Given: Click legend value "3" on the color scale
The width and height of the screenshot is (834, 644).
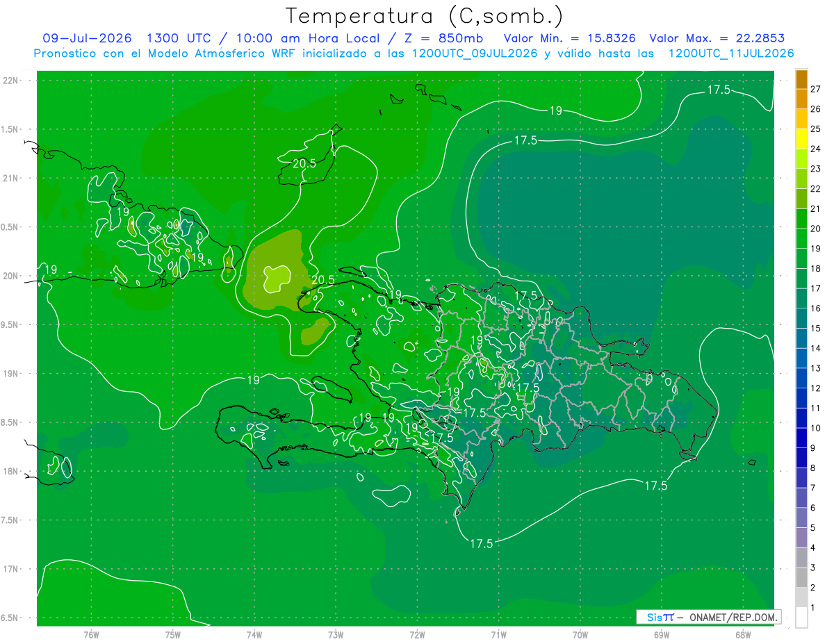Looking at the screenshot, I should click(x=812, y=568).
